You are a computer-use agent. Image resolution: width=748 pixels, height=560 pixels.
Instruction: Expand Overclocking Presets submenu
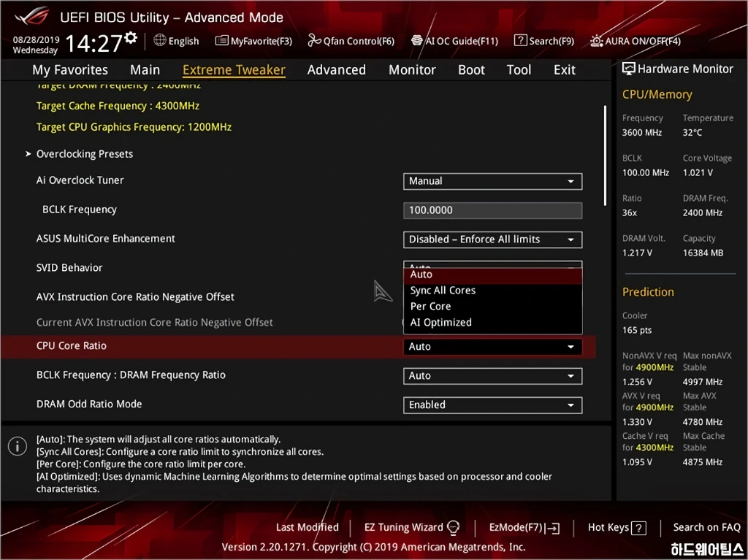click(85, 154)
